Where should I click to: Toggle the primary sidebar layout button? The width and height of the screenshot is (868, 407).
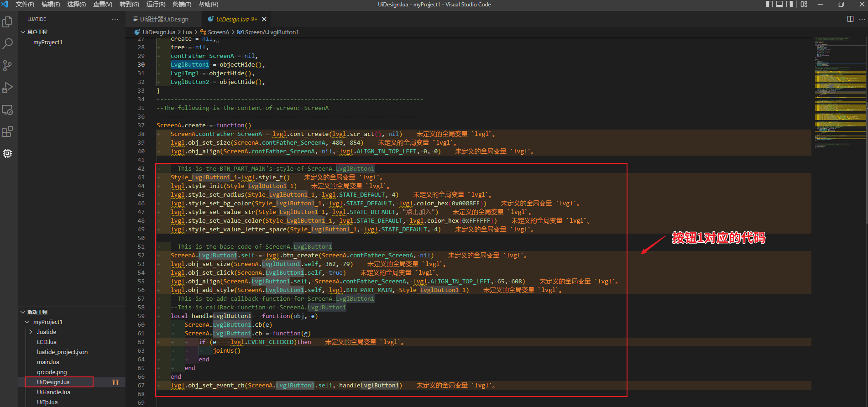click(x=769, y=5)
